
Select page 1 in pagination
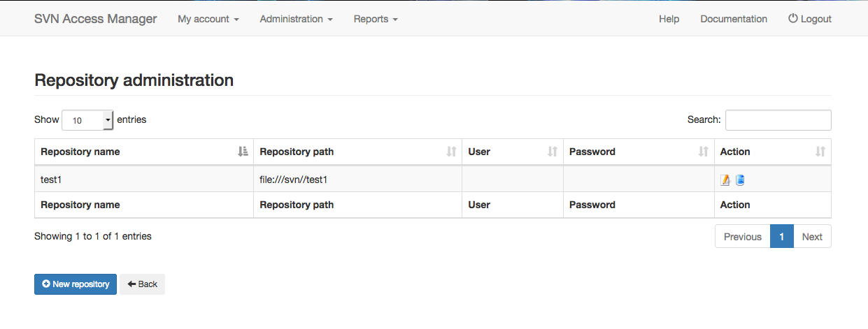(781, 237)
